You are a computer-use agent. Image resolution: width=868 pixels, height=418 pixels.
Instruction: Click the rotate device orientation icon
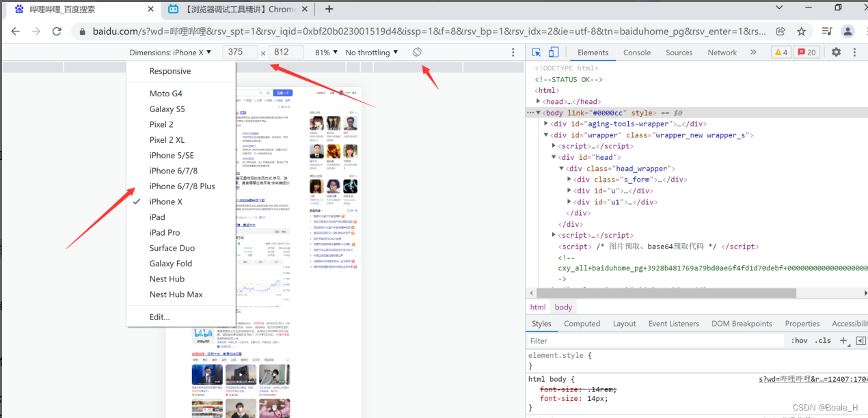(x=417, y=53)
